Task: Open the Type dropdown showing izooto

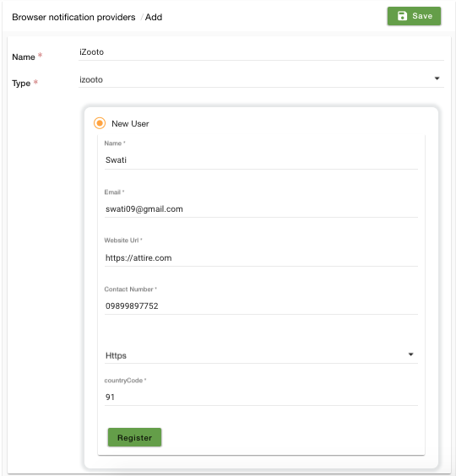Action: 261,79
